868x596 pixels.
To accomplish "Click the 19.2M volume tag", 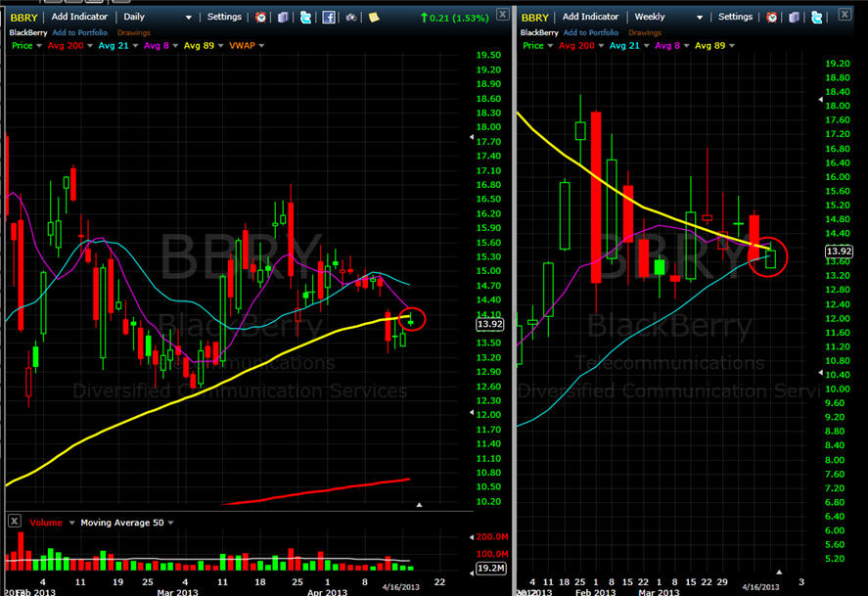I will pos(490,569).
